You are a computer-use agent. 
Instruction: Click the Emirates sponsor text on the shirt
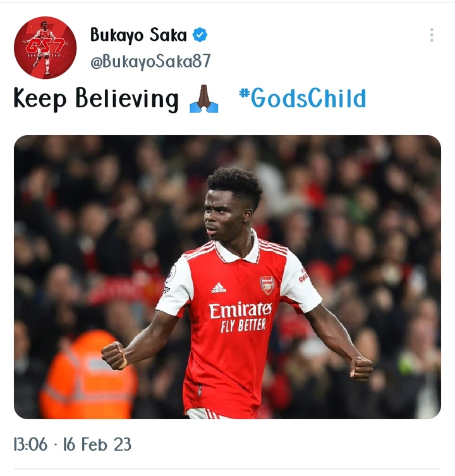point(240,310)
